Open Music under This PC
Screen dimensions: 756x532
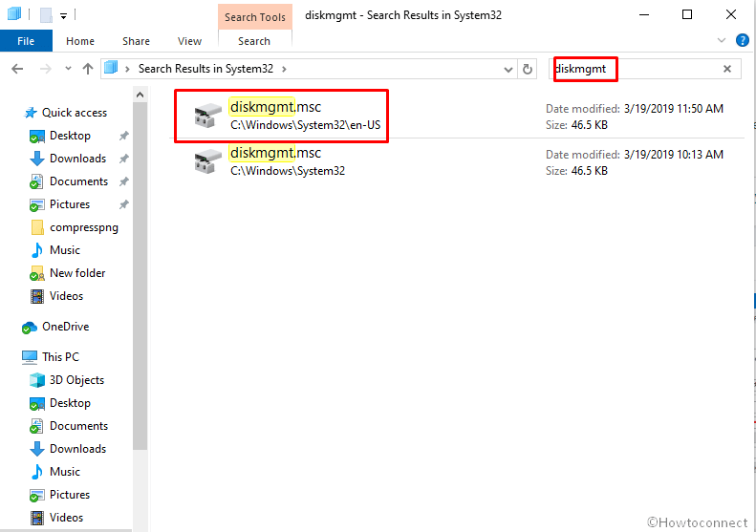65,472
